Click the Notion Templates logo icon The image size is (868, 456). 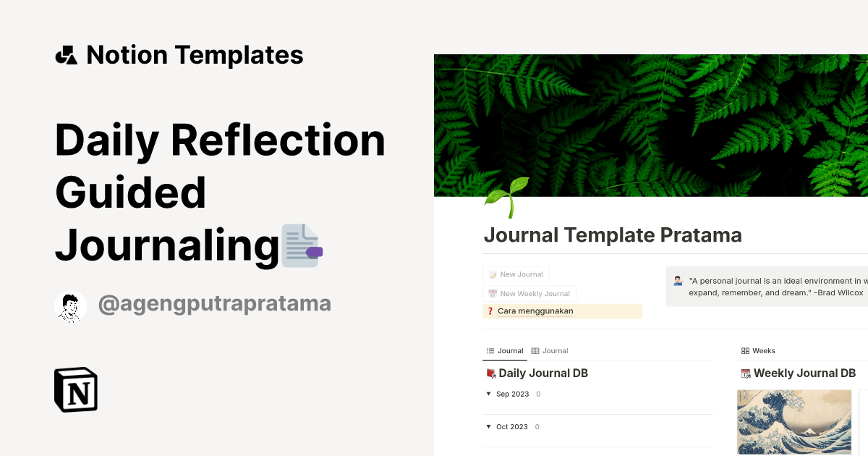66,54
